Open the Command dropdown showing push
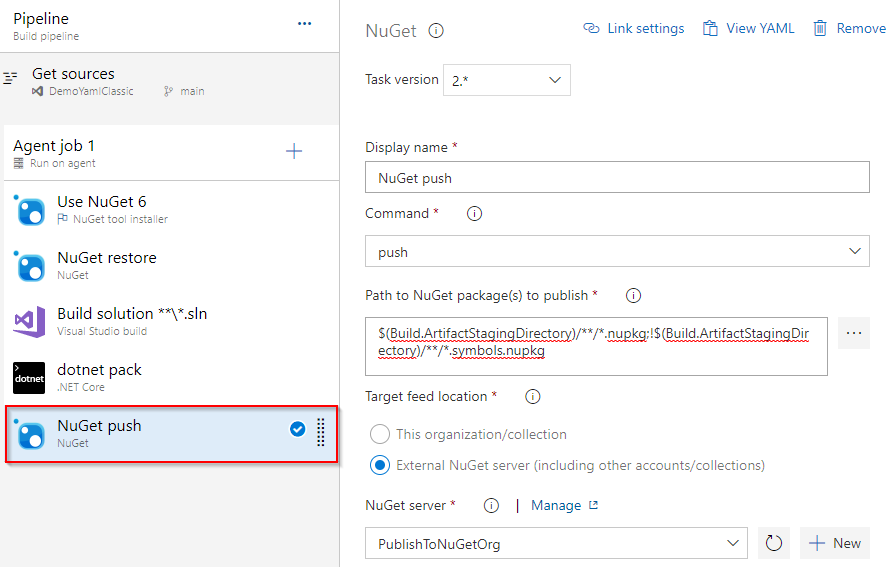 pyautogui.click(x=617, y=251)
